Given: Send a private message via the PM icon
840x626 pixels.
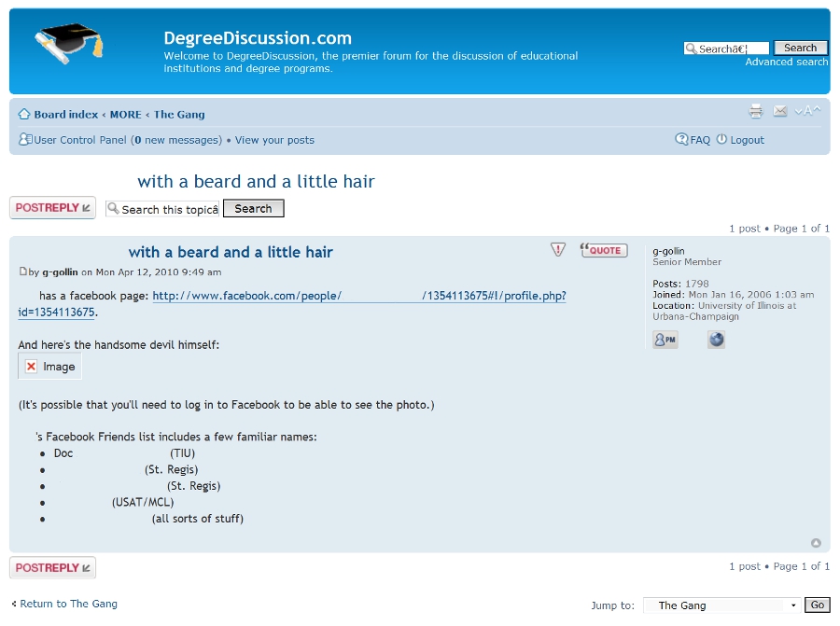Looking at the screenshot, I should [665, 341].
